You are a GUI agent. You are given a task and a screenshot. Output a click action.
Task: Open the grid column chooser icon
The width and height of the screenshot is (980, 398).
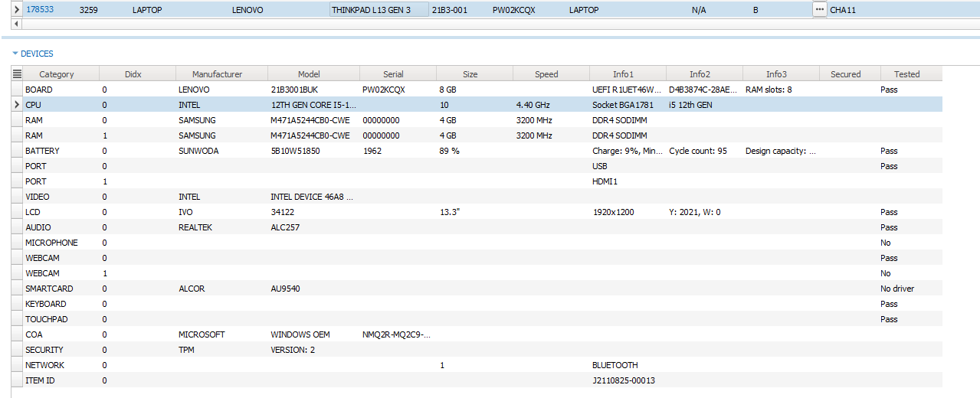[x=17, y=74]
